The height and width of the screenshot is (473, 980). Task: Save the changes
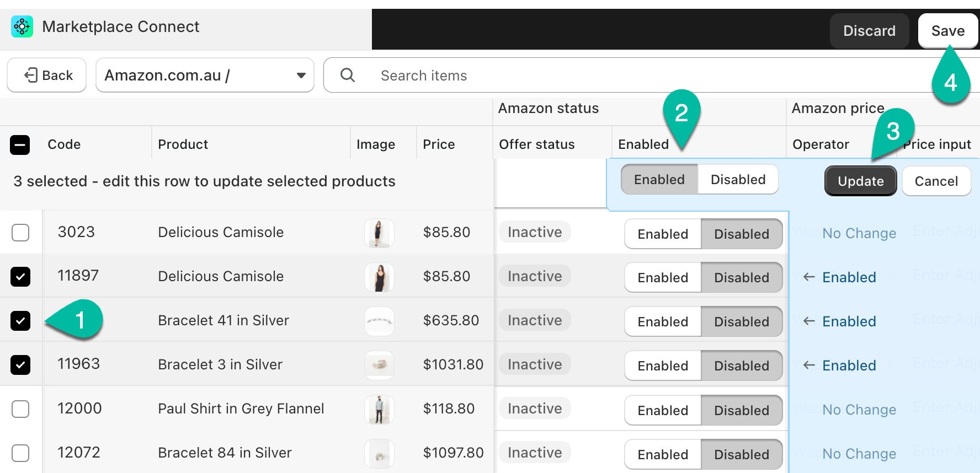click(948, 31)
